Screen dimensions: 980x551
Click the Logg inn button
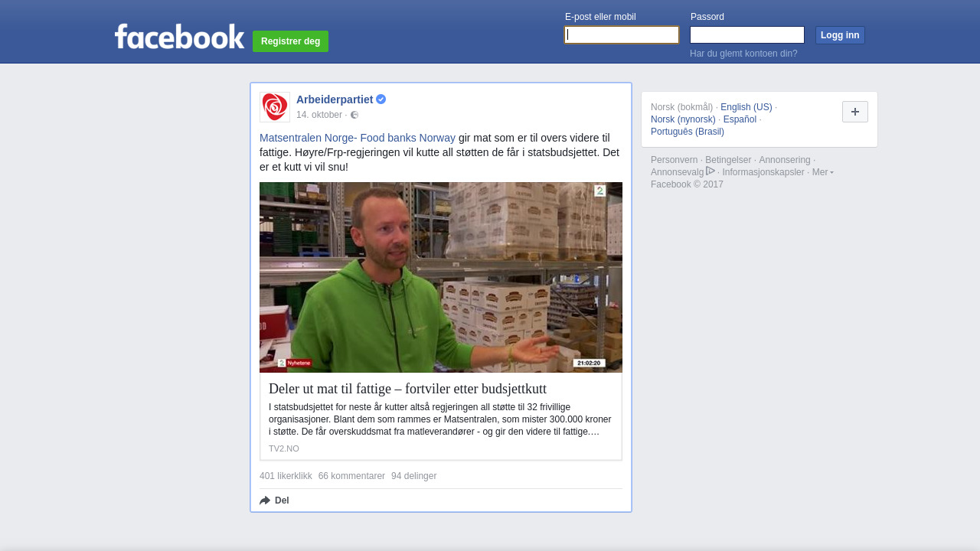click(840, 35)
